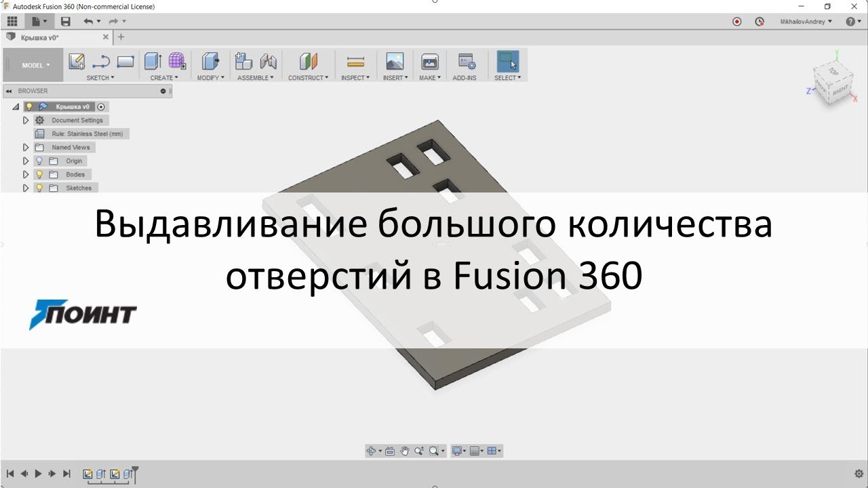Open the File menu dropdown

[40, 22]
